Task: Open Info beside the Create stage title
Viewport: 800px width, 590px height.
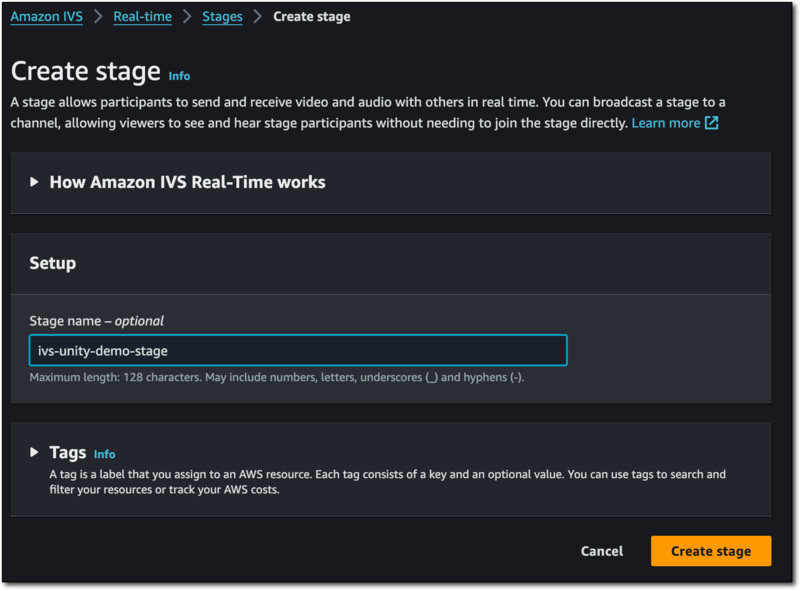Action: click(x=179, y=75)
